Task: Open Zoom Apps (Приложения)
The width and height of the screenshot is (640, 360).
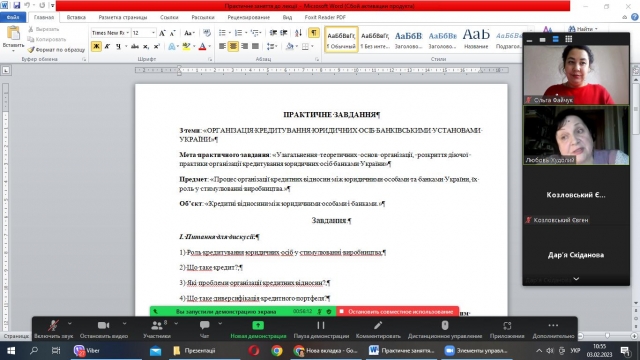Action: [507, 329]
